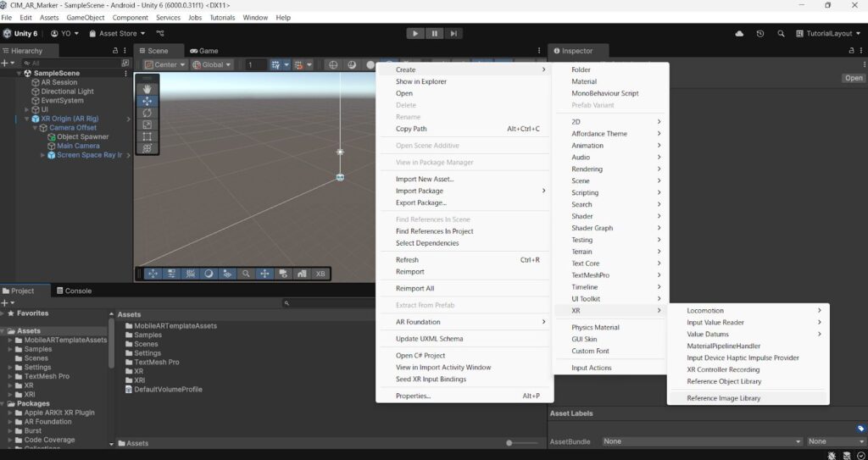Open Unity cloud services icon
Viewport: 868px width, 460px height.
pyautogui.click(x=739, y=34)
